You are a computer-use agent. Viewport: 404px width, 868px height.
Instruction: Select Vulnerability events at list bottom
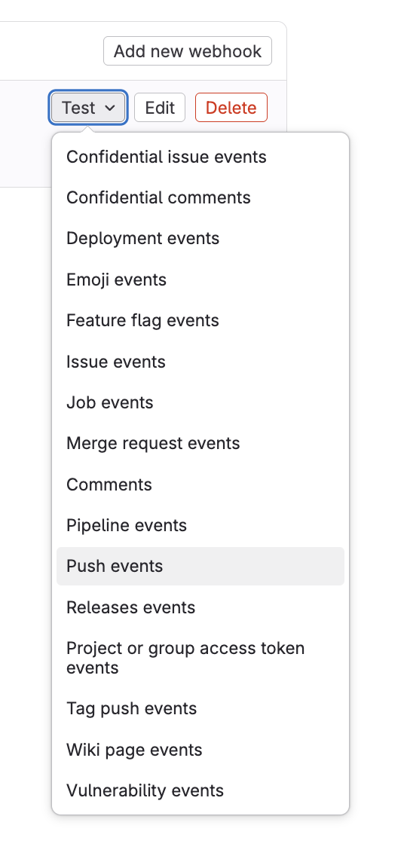point(200,790)
